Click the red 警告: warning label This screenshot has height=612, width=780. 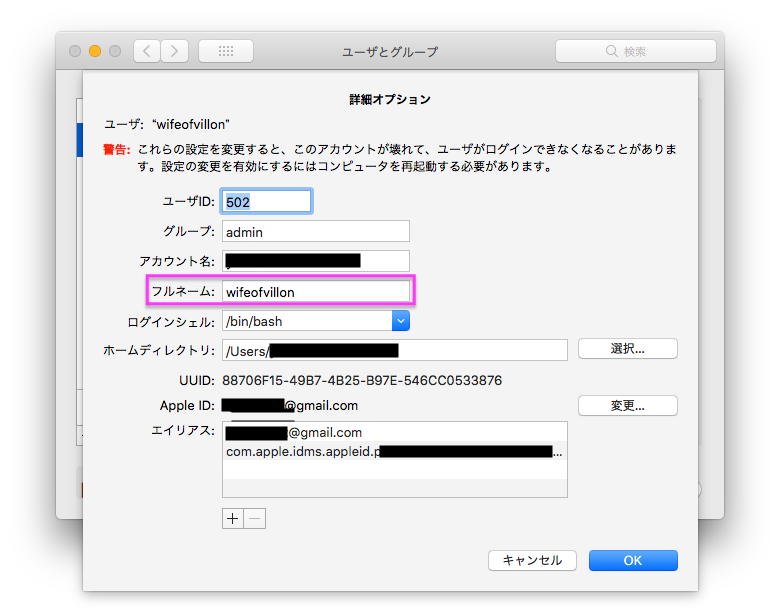pyautogui.click(x=117, y=149)
